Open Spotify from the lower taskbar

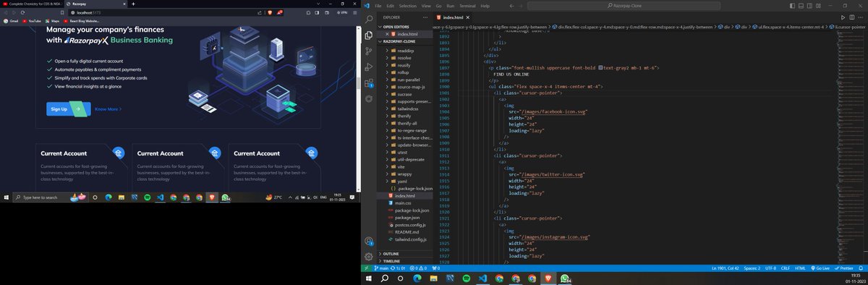tap(466, 278)
